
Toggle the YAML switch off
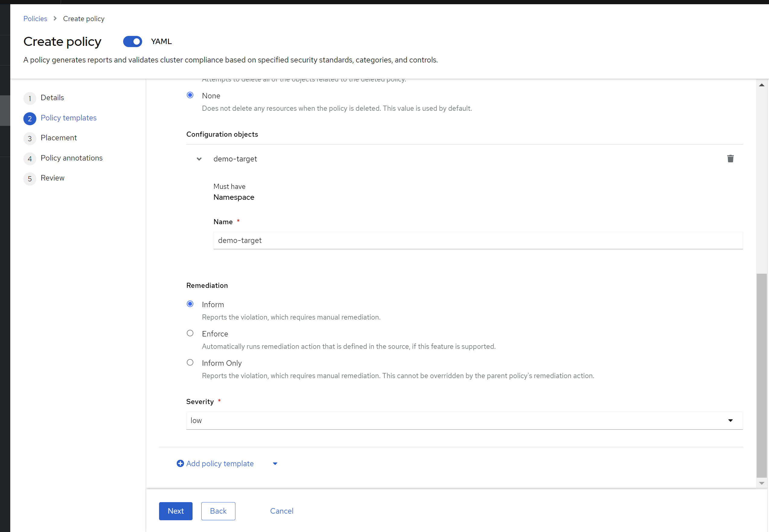pos(132,41)
